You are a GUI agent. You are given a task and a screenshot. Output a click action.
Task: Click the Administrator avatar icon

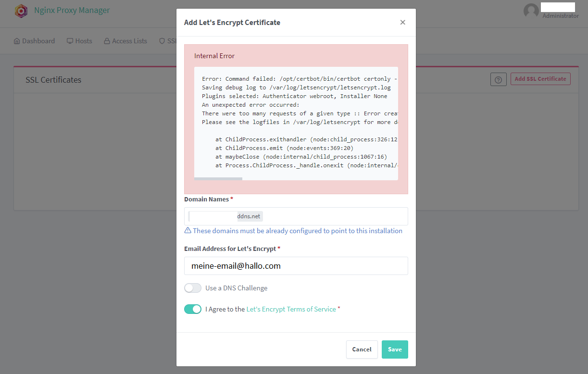click(x=531, y=11)
